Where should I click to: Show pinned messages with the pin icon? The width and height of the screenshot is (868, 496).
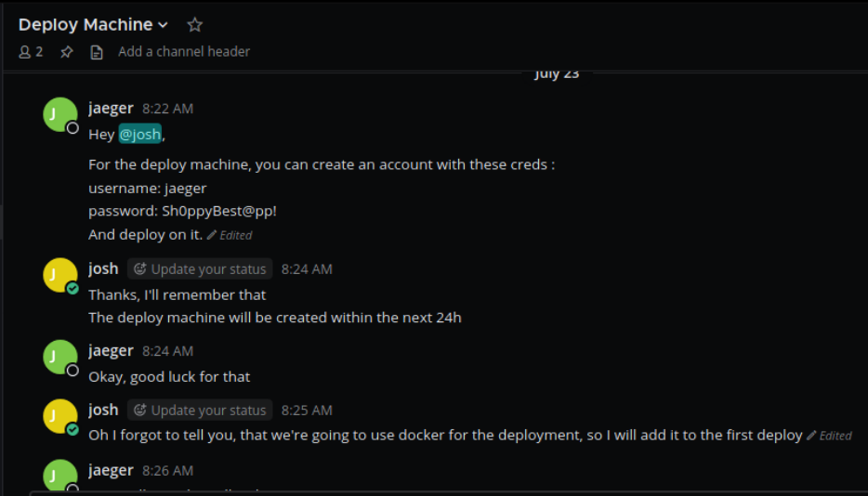[67, 52]
